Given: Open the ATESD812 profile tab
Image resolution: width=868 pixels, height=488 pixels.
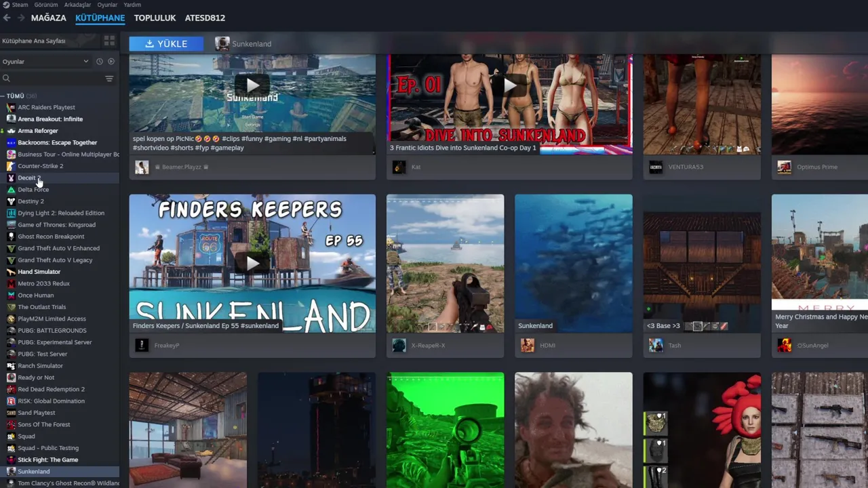Looking at the screenshot, I should (x=205, y=18).
